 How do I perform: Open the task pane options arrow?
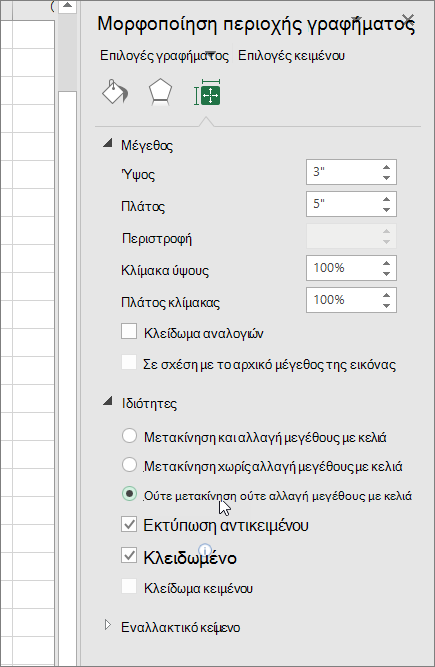pyautogui.click(x=356, y=19)
